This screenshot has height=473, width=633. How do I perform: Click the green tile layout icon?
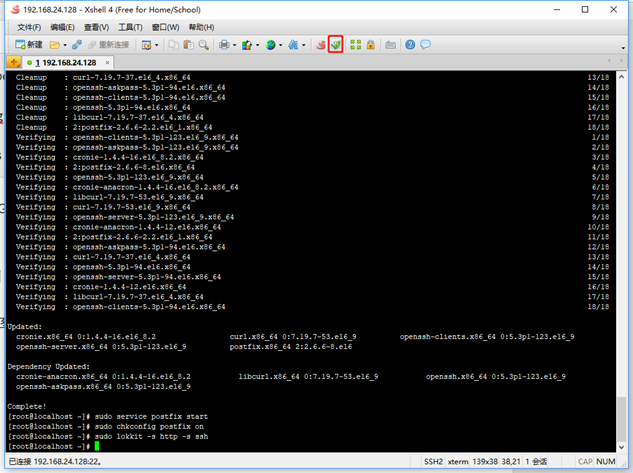pos(356,45)
